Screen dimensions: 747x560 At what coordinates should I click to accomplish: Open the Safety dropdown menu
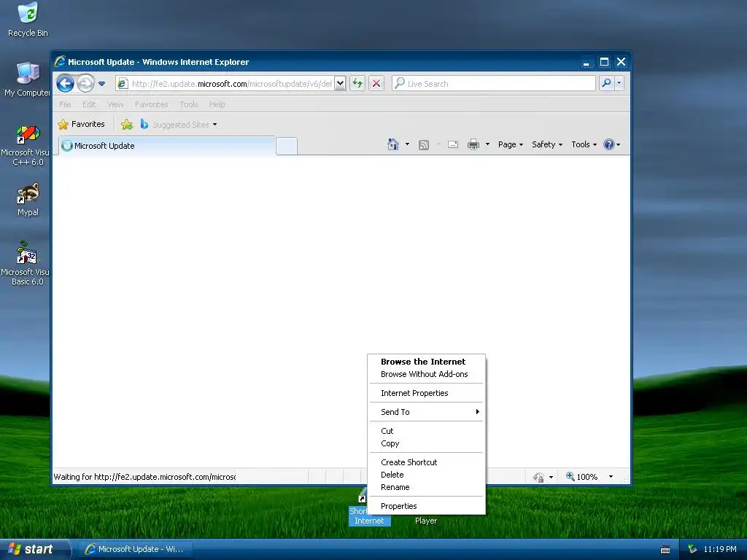tap(547, 144)
